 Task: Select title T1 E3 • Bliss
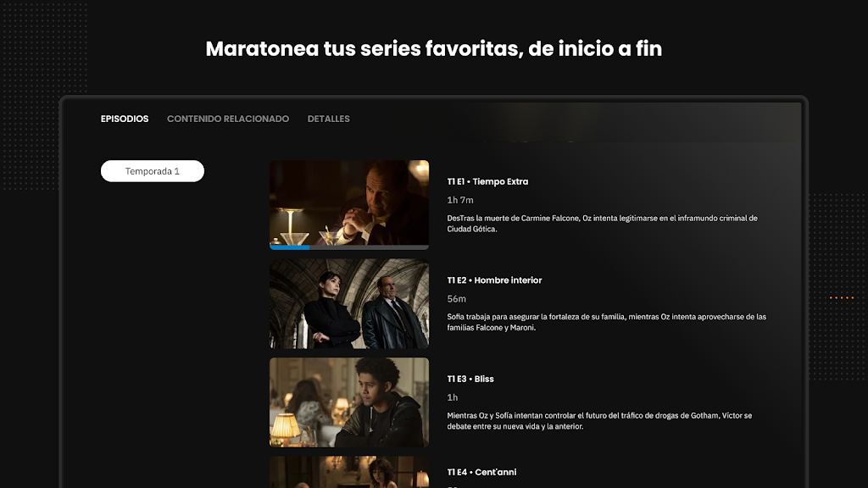click(470, 379)
